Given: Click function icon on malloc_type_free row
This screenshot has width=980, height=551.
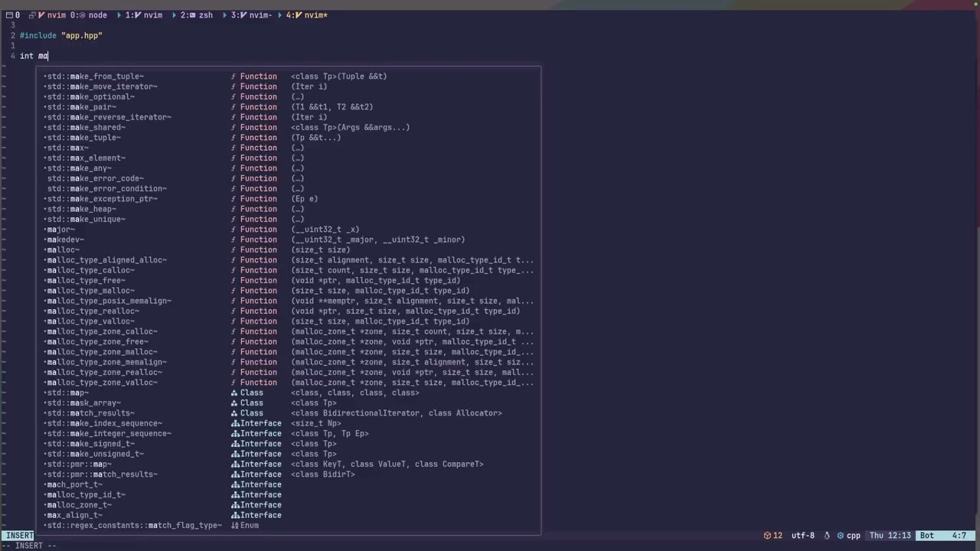Looking at the screenshot, I should click(234, 281).
